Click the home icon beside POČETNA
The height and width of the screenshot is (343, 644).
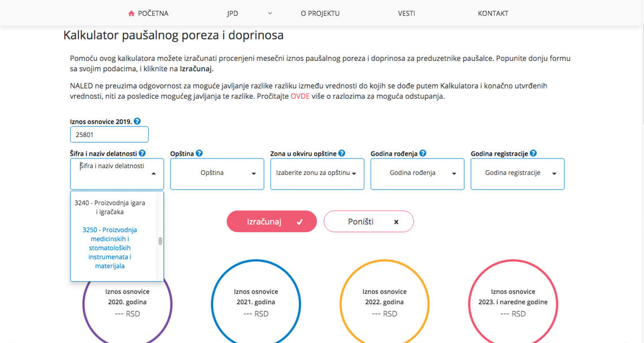point(131,14)
